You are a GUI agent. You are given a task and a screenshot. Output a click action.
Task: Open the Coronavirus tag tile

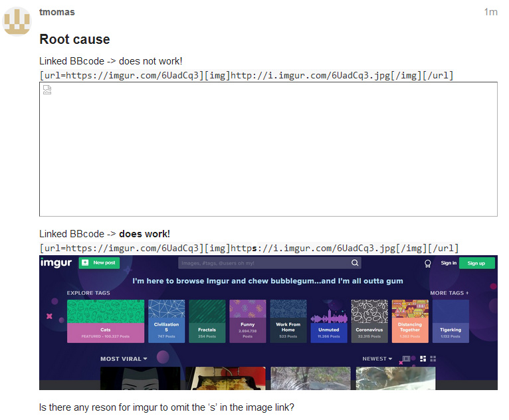click(x=369, y=321)
